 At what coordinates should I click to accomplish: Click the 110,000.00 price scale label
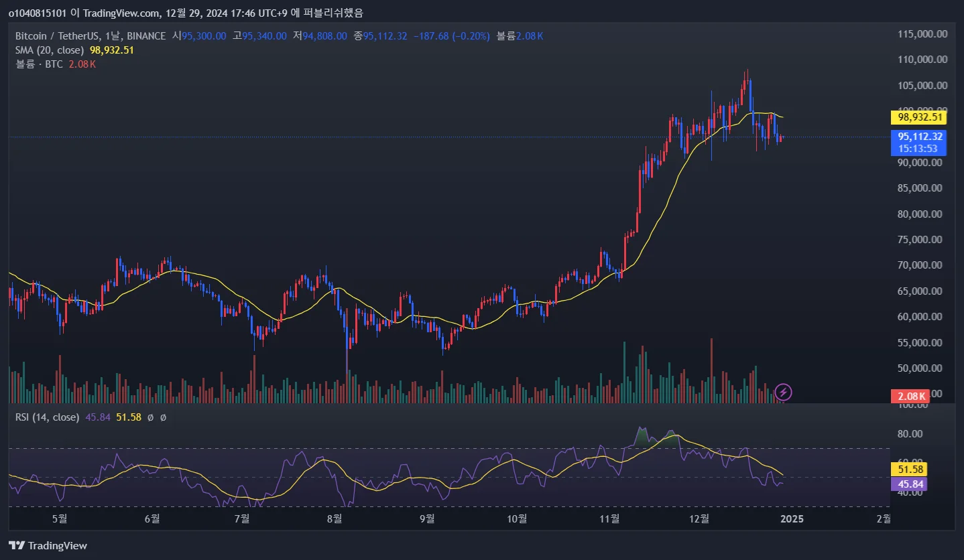(924, 60)
